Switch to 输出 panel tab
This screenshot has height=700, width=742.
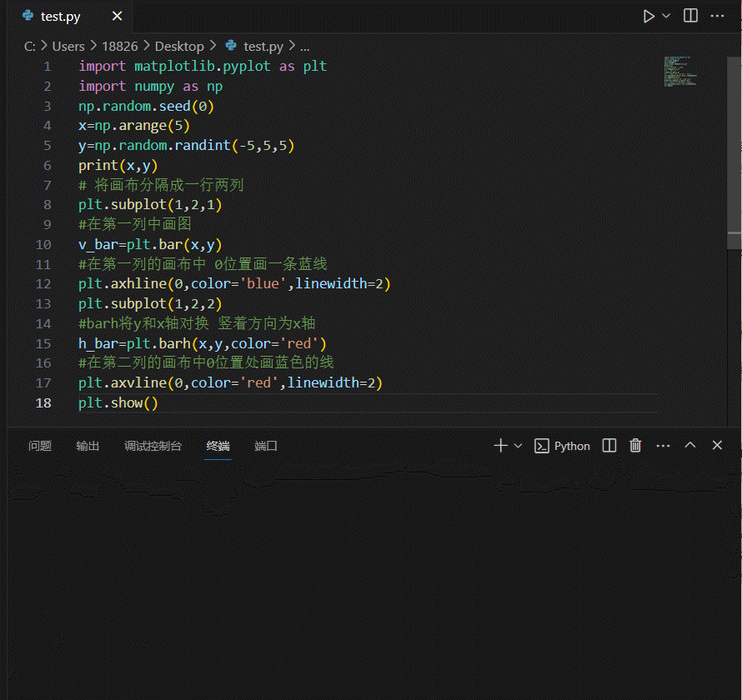pos(88,446)
